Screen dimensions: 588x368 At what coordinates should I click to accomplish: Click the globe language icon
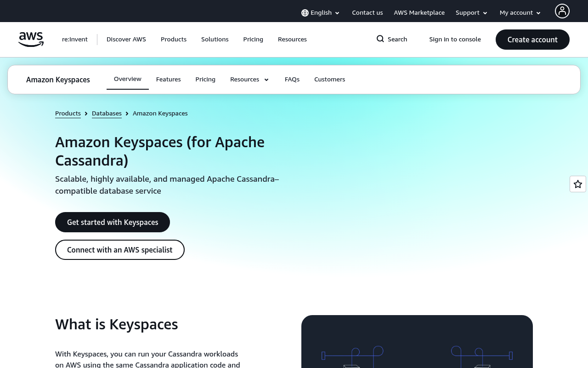pos(305,13)
